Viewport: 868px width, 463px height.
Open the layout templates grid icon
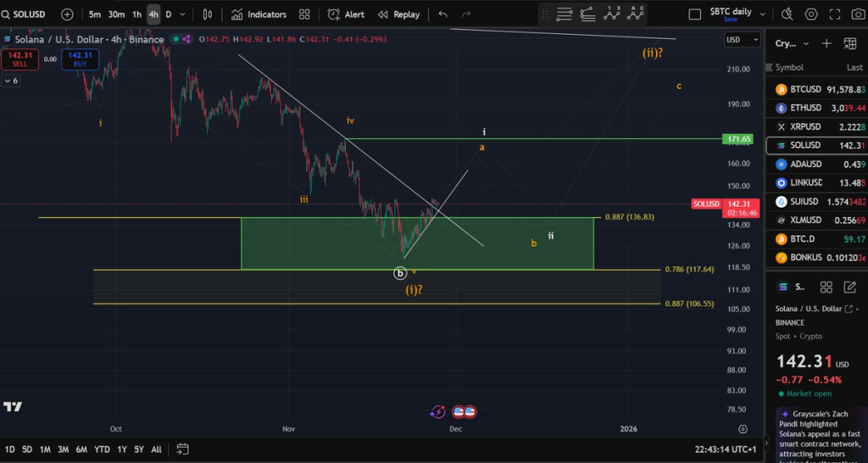tap(304, 14)
